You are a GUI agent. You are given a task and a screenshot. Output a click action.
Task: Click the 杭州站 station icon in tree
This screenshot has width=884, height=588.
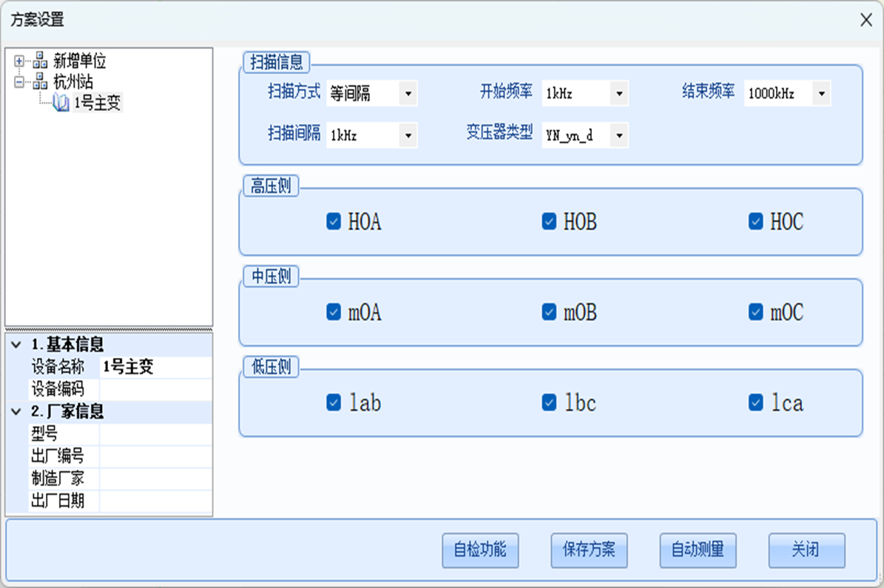[x=40, y=81]
